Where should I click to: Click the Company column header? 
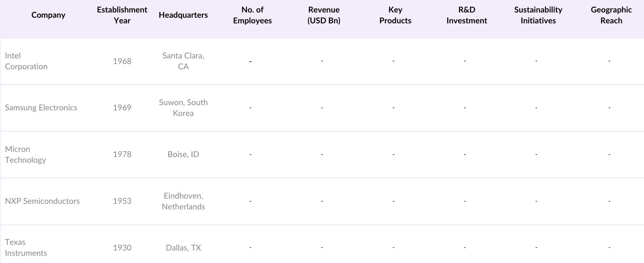coord(48,15)
